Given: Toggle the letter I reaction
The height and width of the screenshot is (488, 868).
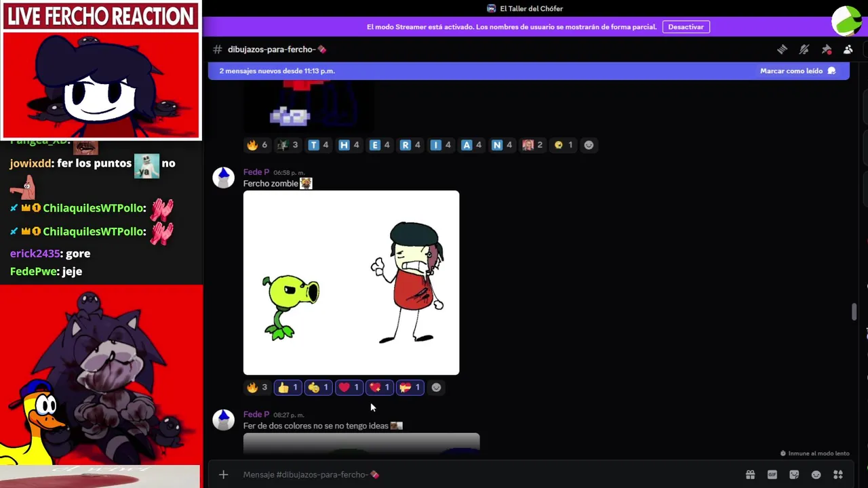Looking at the screenshot, I should point(441,145).
